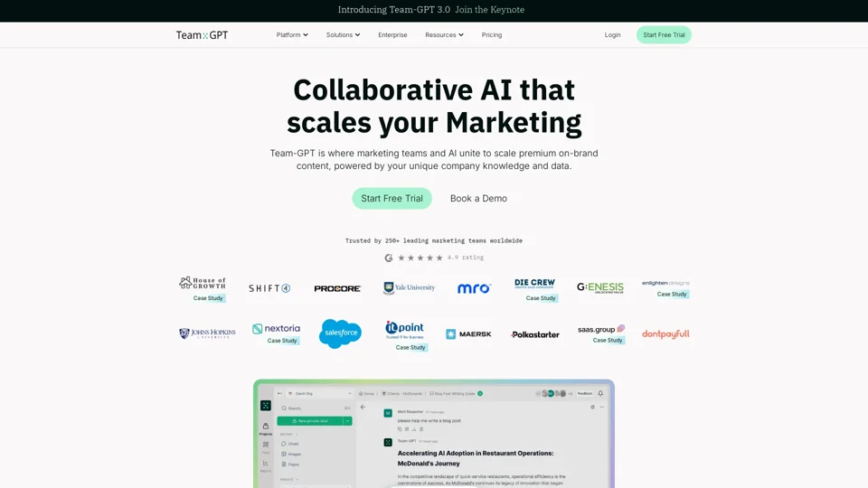Image resolution: width=868 pixels, height=488 pixels.
Task: Click the copy icon under the user message
Action: (400, 429)
